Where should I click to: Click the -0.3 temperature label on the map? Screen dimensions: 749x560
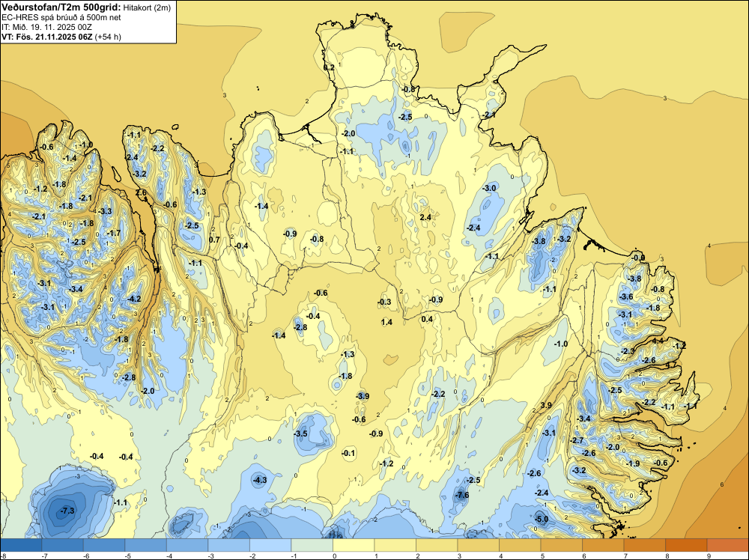click(x=384, y=302)
